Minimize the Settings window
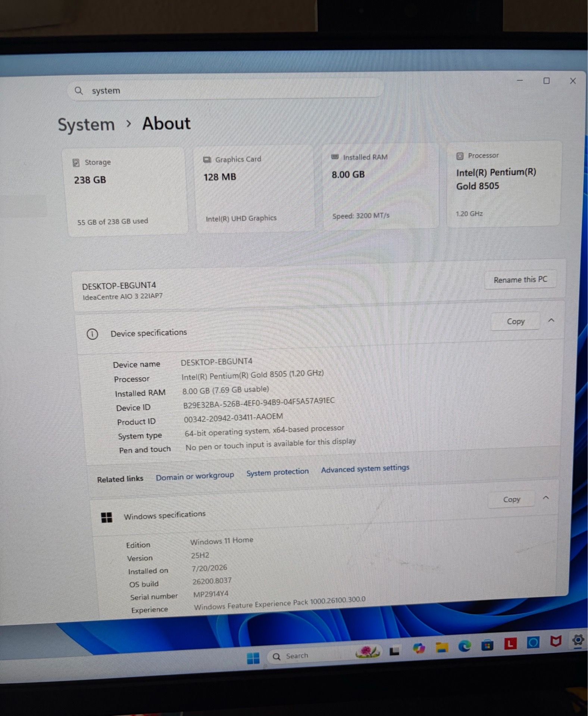This screenshot has width=588, height=716. (x=520, y=81)
